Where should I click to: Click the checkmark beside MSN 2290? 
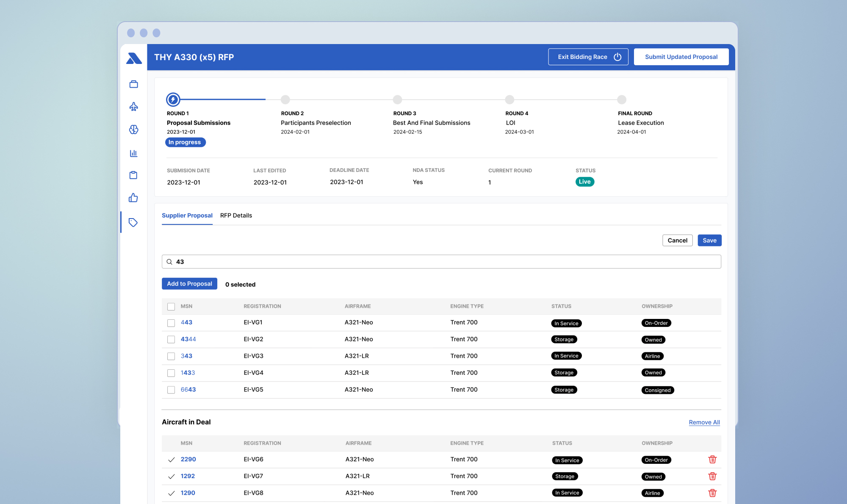pos(172,460)
